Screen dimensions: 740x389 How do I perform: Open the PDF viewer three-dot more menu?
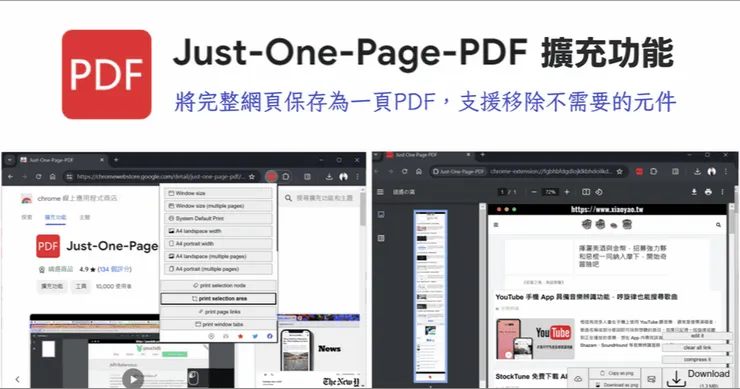pos(723,192)
